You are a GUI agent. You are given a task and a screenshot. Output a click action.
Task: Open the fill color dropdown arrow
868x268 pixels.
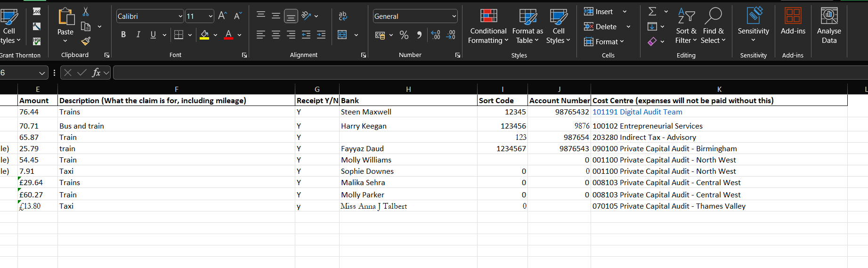tap(215, 35)
